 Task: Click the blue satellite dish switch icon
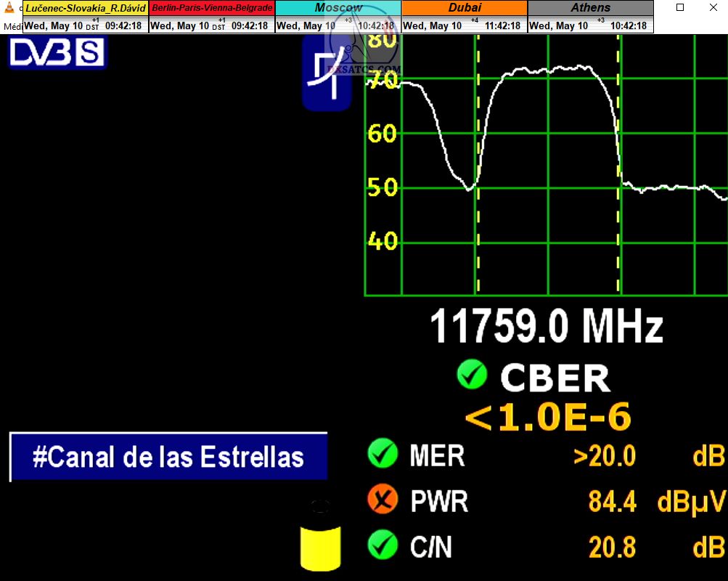(x=326, y=74)
